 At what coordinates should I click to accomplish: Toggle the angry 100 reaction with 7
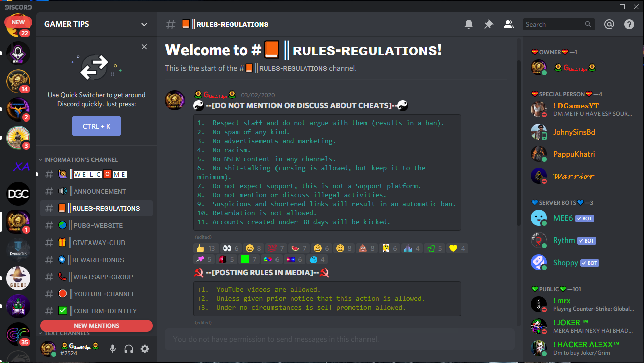[276, 248]
